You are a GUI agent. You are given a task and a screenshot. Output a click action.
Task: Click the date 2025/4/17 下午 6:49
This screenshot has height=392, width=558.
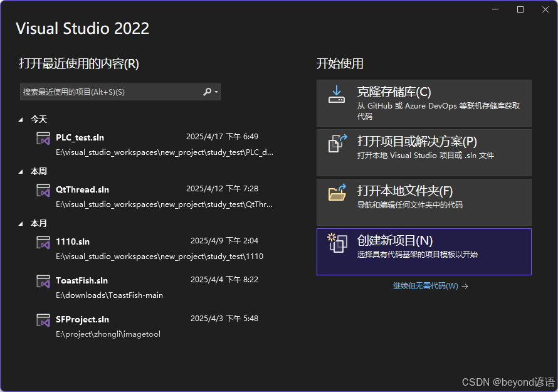click(222, 137)
